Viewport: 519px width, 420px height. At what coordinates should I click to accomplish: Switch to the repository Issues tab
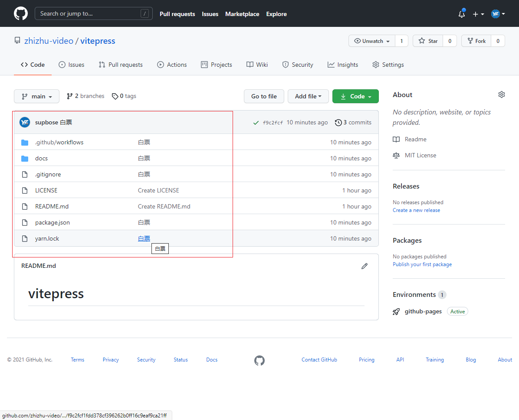coord(72,65)
